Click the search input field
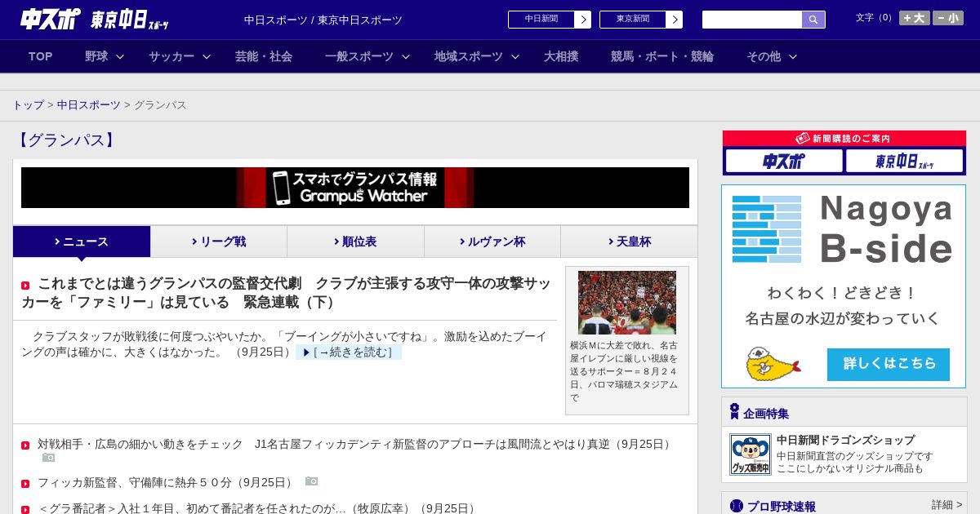Viewport: 980px width, 514px height. [x=752, y=20]
